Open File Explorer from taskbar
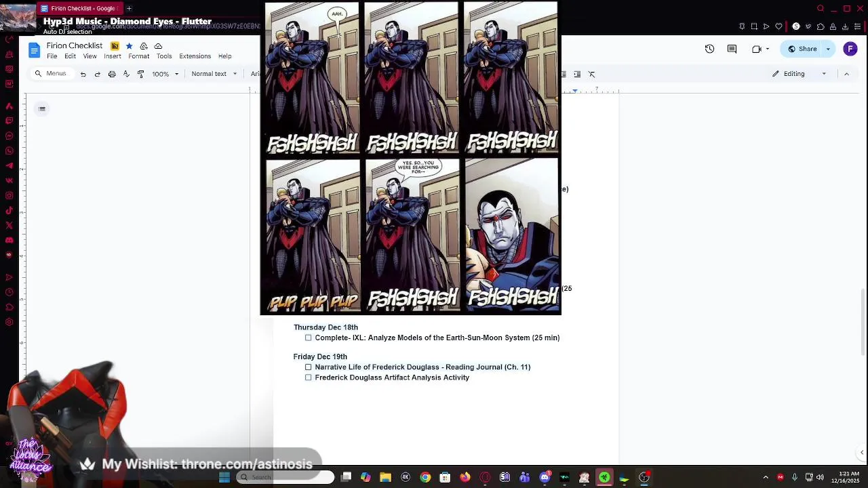 [385, 477]
